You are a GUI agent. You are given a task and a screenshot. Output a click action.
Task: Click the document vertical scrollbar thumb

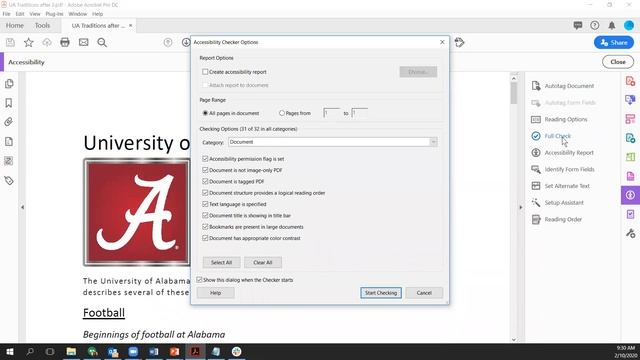514,93
